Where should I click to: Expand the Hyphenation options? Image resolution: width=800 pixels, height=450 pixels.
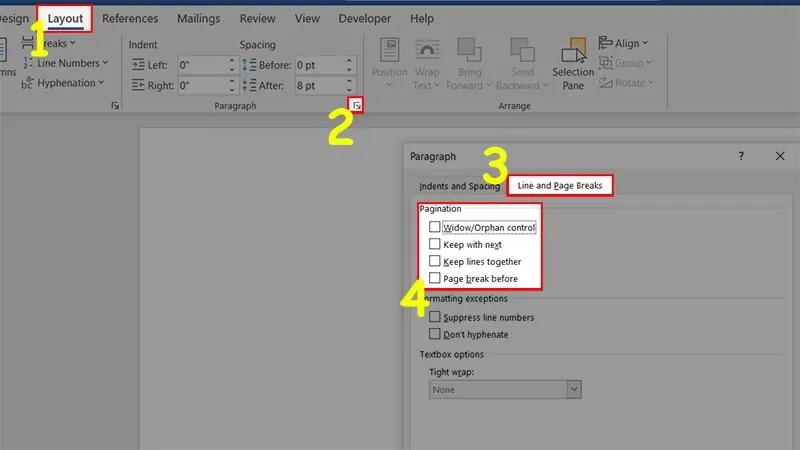point(63,83)
